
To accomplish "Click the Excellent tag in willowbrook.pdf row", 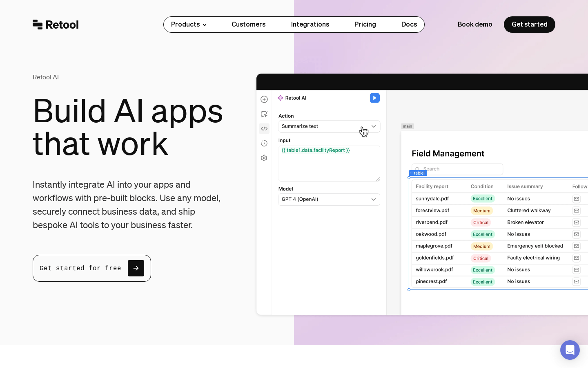I will [x=483, y=270].
